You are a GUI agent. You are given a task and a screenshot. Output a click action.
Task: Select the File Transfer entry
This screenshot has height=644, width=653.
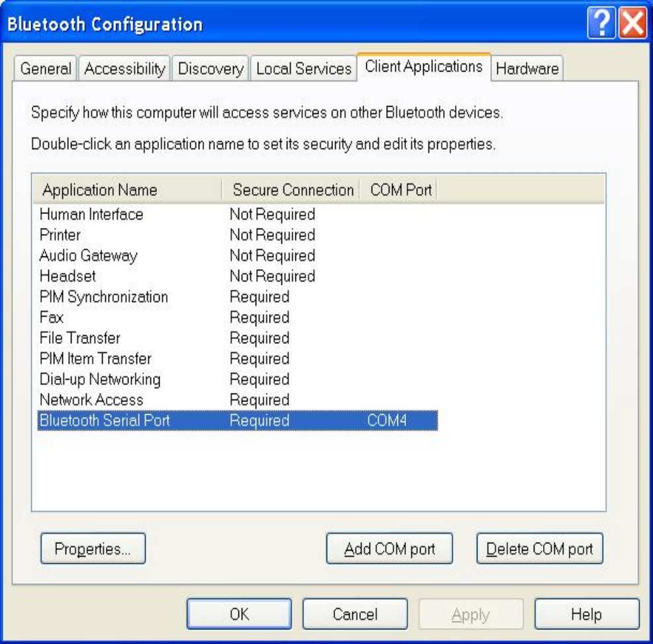(x=237, y=338)
